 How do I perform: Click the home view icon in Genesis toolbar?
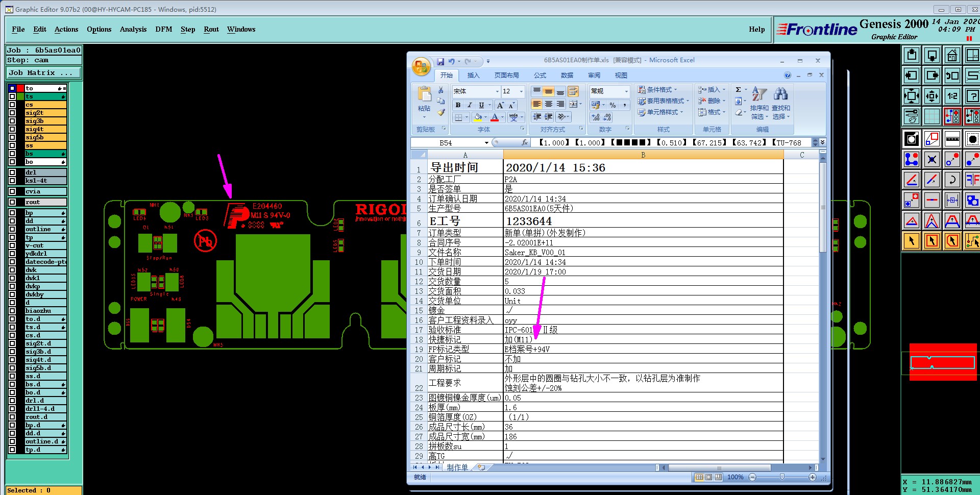click(x=952, y=55)
